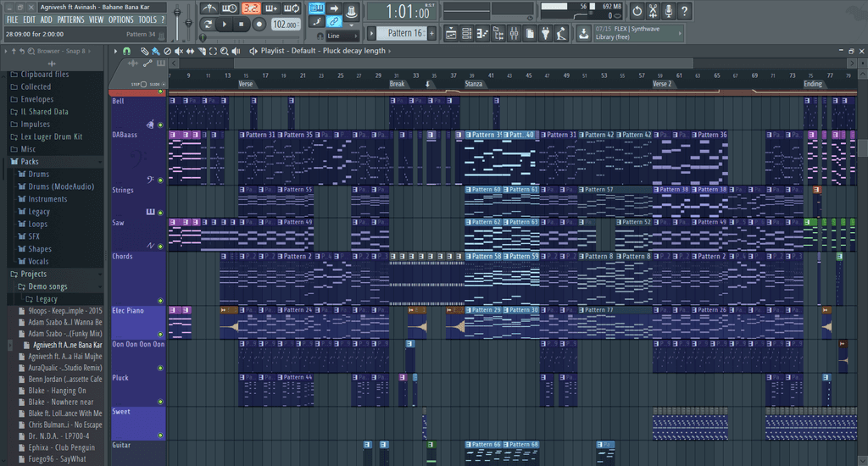Click the undo history circular arrow icon

(637, 10)
